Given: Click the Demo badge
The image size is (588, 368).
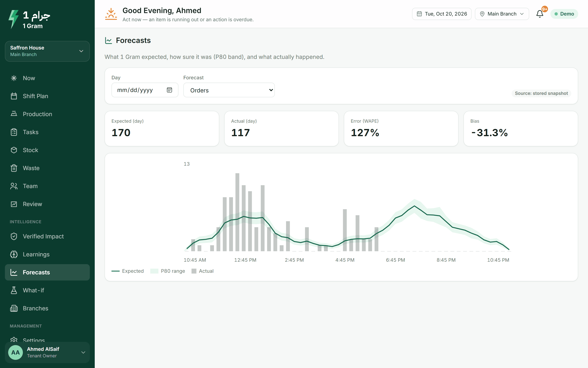Looking at the screenshot, I should [x=564, y=14].
